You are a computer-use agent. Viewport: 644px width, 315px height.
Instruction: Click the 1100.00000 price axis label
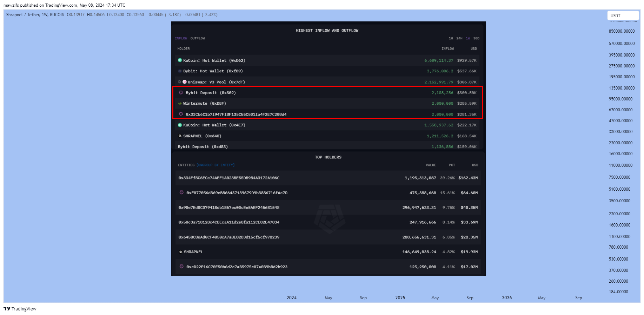pyautogui.click(x=619, y=237)
